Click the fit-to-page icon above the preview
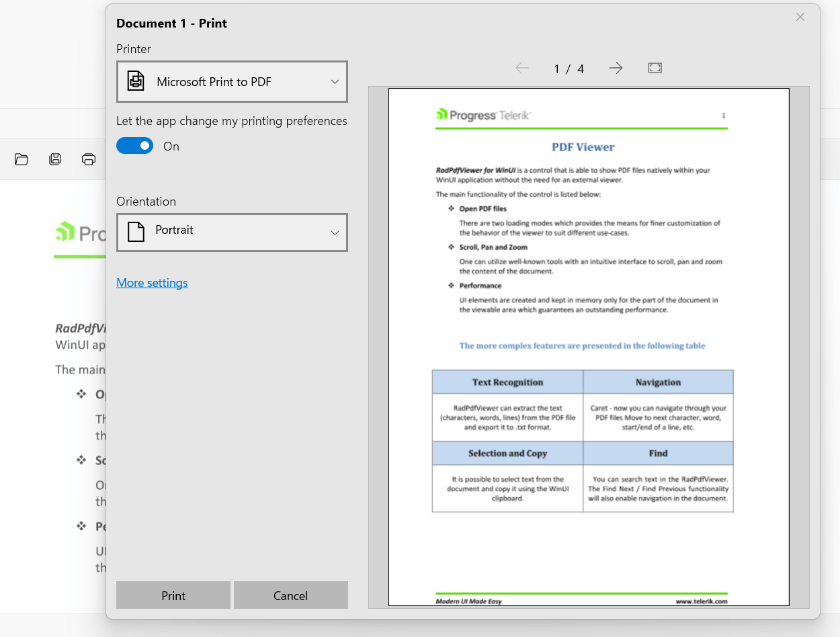 655,68
